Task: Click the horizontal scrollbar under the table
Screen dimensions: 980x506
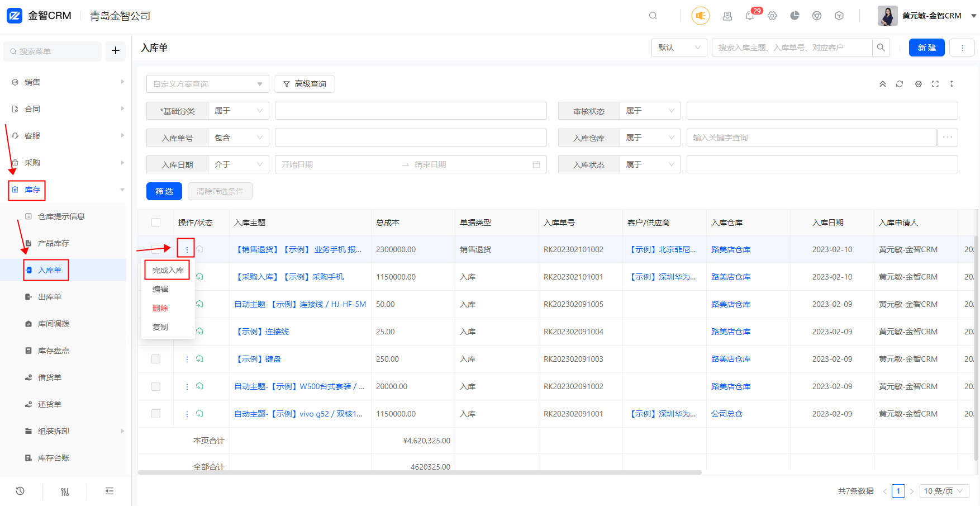Action: (x=420, y=472)
